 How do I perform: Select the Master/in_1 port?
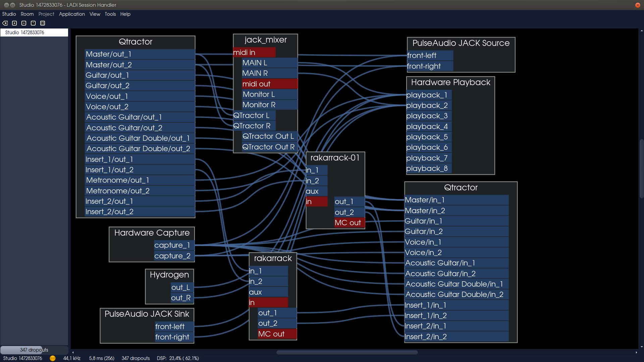[457, 200]
